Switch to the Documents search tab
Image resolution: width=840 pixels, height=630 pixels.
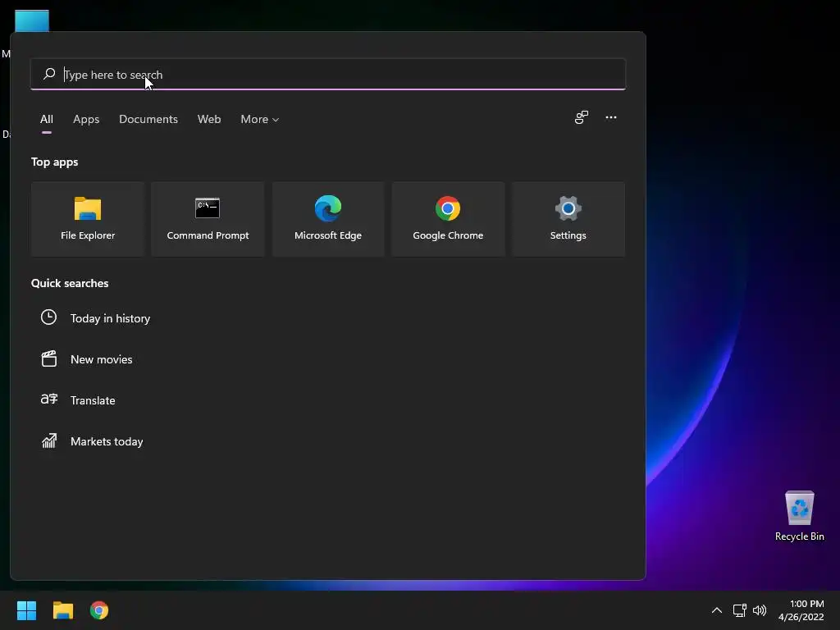[148, 119]
